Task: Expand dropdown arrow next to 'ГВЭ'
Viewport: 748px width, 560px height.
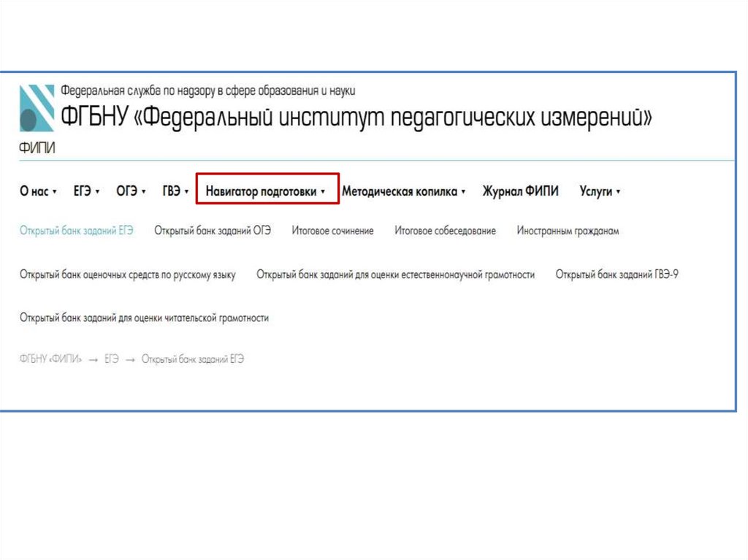Action: click(186, 192)
